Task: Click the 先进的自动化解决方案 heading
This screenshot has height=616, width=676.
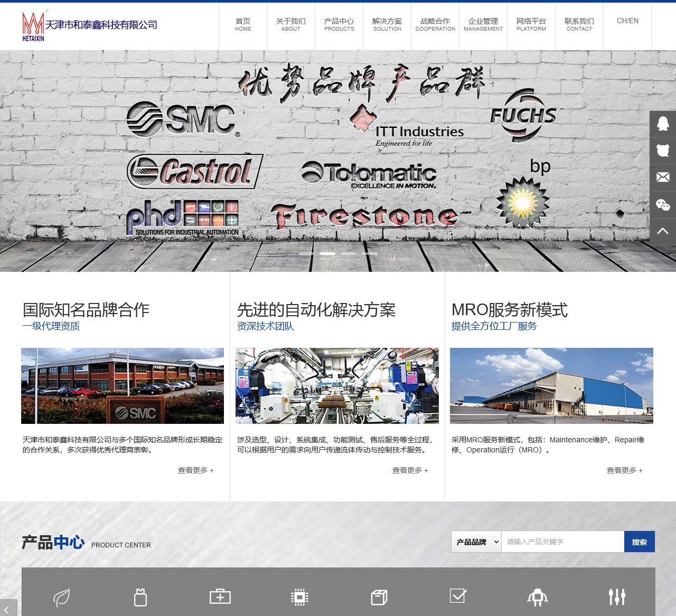Action: point(316,310)
